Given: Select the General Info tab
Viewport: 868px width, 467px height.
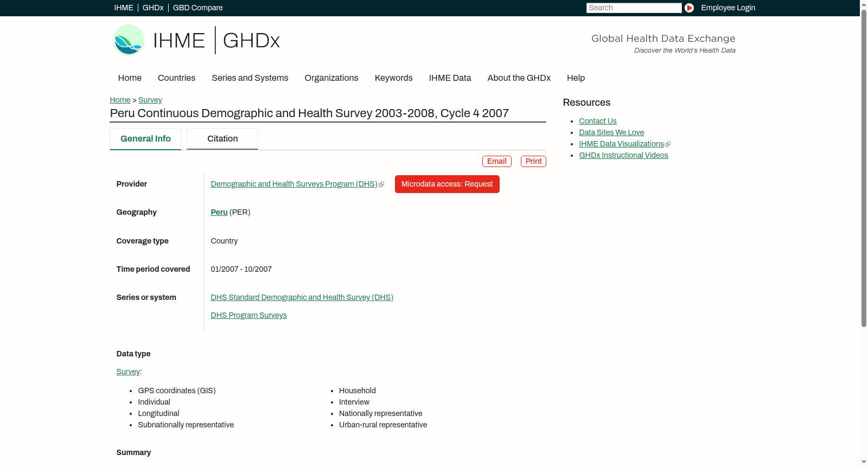Looking at the screenshot, I should pyautogui.click(x=145, y=139).
